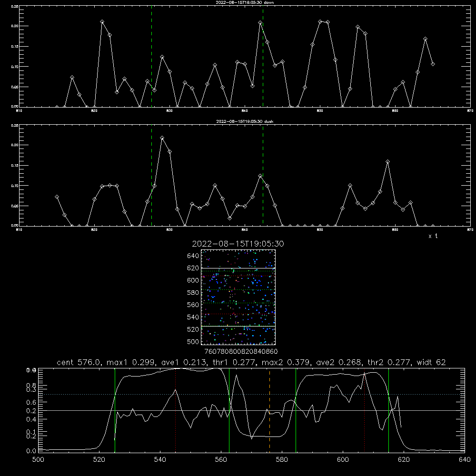The width and height of the screenshot is (476, 476).
Task: Click the red dotted line near 545 in bottom plot
Action: coord(176,410)
